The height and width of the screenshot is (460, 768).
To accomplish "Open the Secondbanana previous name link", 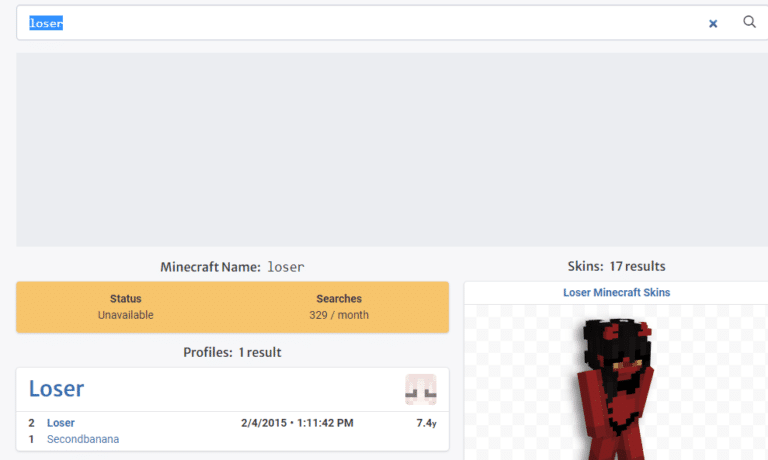I will pos(83,439).
